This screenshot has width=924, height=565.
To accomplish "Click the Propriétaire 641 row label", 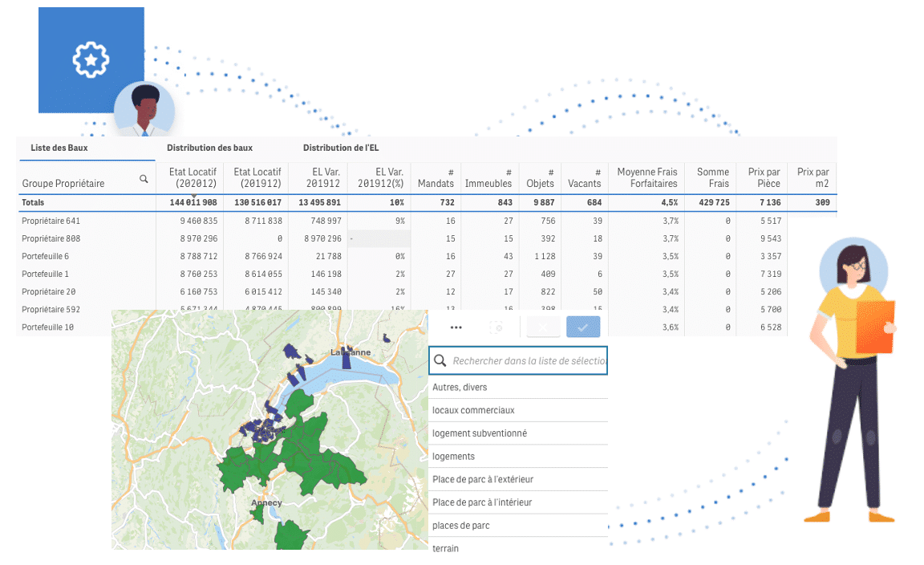I will (x=51, y=221).
